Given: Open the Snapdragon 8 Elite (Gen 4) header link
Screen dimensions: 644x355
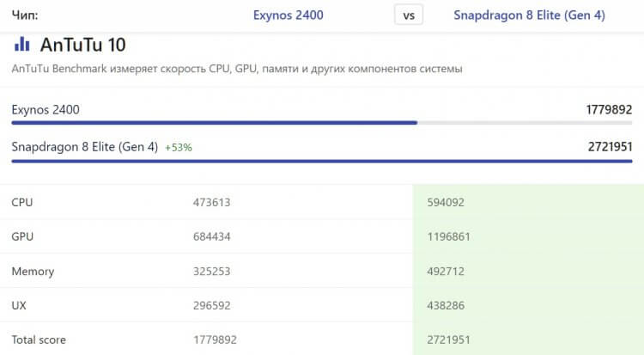Looking at the screenshot, I should (x=529, y=15).
